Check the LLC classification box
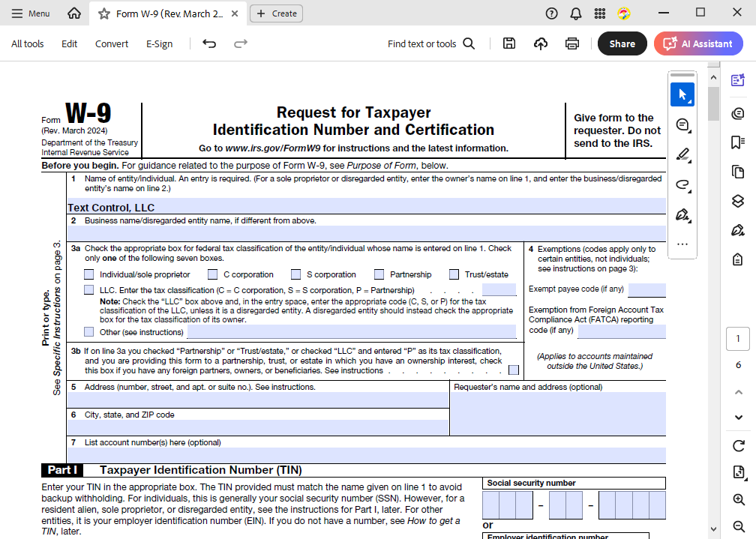Image resolution: width=756 pixels, height=539 pixels. (x=88, y=290)
